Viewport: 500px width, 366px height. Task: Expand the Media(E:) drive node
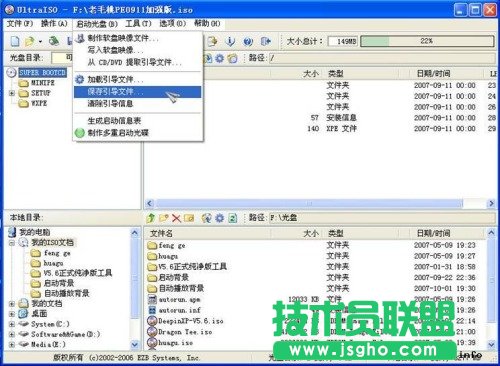pyautogui.click(x=12, y=345)
